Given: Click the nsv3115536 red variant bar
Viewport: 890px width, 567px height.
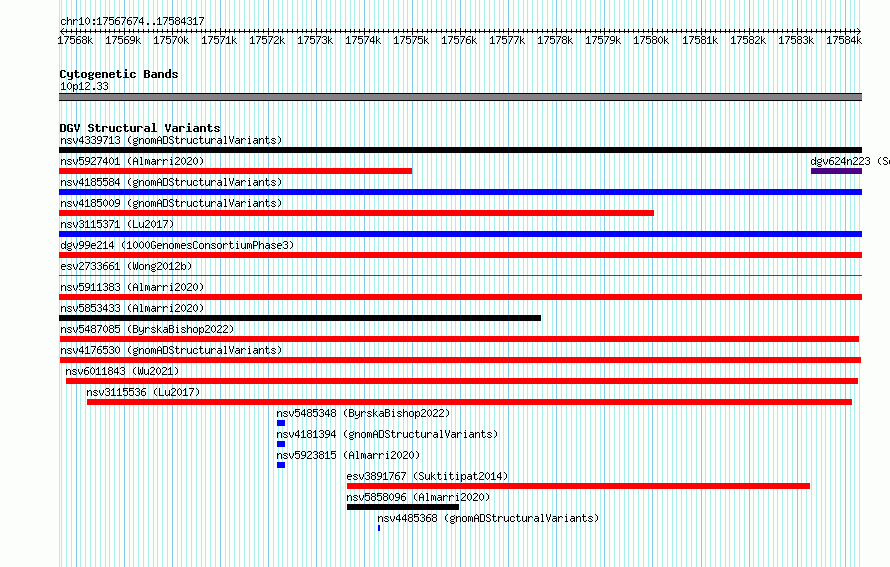Looking at the screenshot, I should pos(469,402).
